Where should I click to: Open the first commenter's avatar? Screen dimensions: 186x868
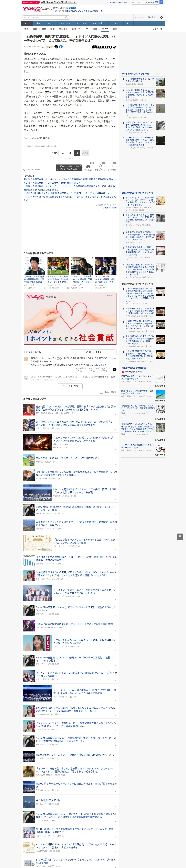[x=26, y=359]
